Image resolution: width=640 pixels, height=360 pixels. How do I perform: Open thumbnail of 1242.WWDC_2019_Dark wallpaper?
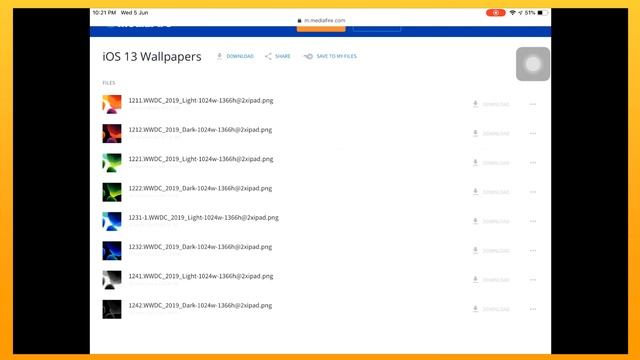pos(112,309)
